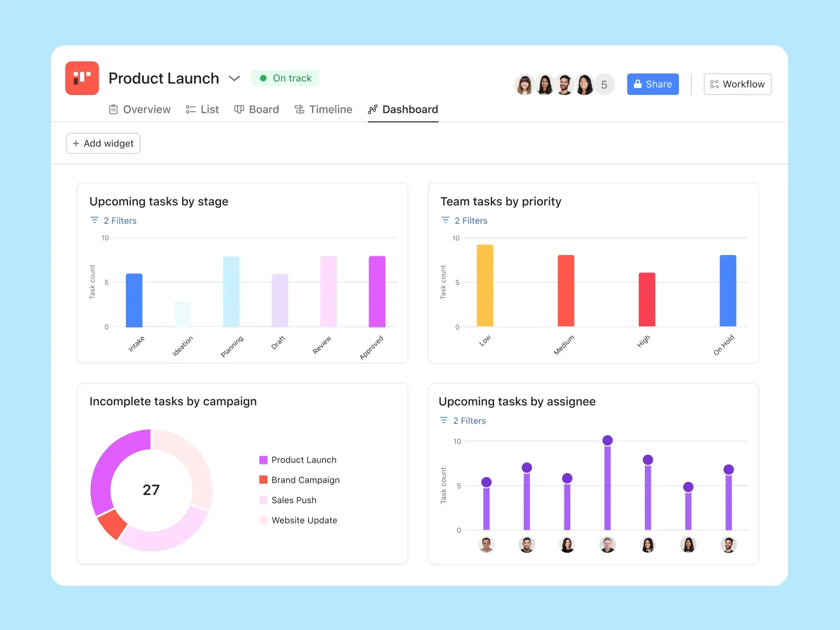The image size is (840, 630).
Task: Click the tallest lollipop point in assignee chart
Action: click(608, 440)
